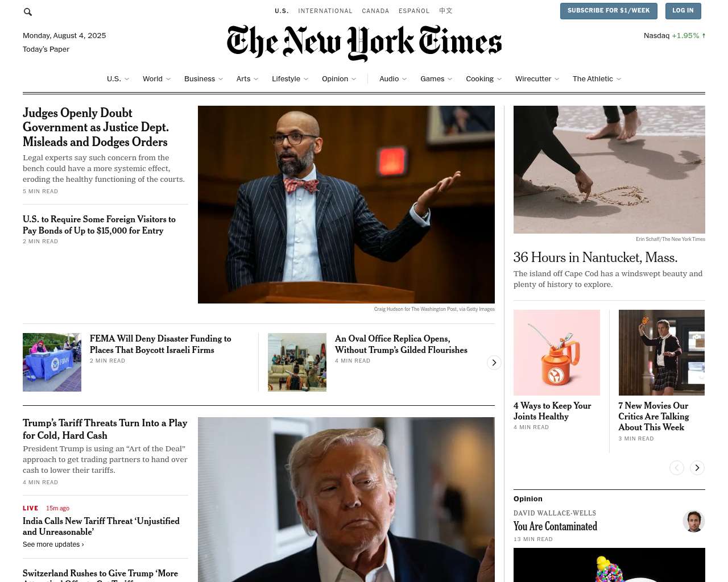
Task: Switch to the International edition
Action: [325, 11]
